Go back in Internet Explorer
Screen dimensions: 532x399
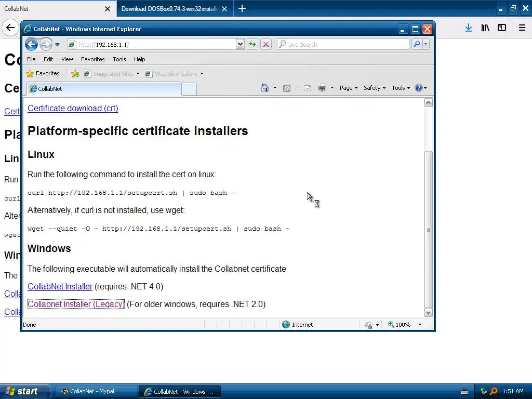31,45
